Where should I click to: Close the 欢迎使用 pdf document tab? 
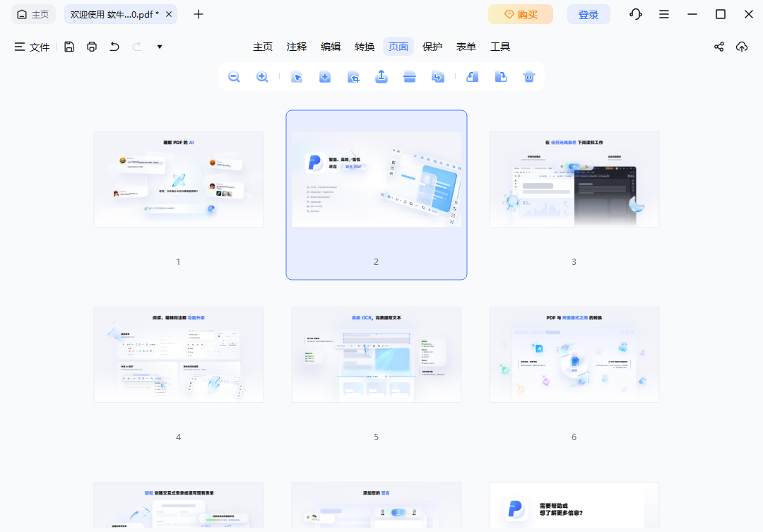coord(169,14)
